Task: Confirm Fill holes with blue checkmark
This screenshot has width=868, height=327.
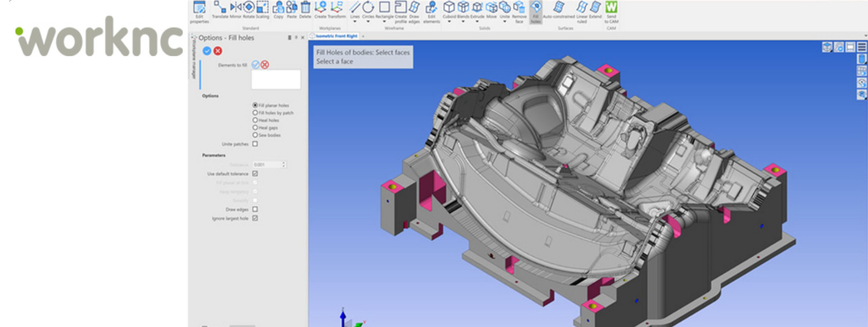Action: point(207,51)
